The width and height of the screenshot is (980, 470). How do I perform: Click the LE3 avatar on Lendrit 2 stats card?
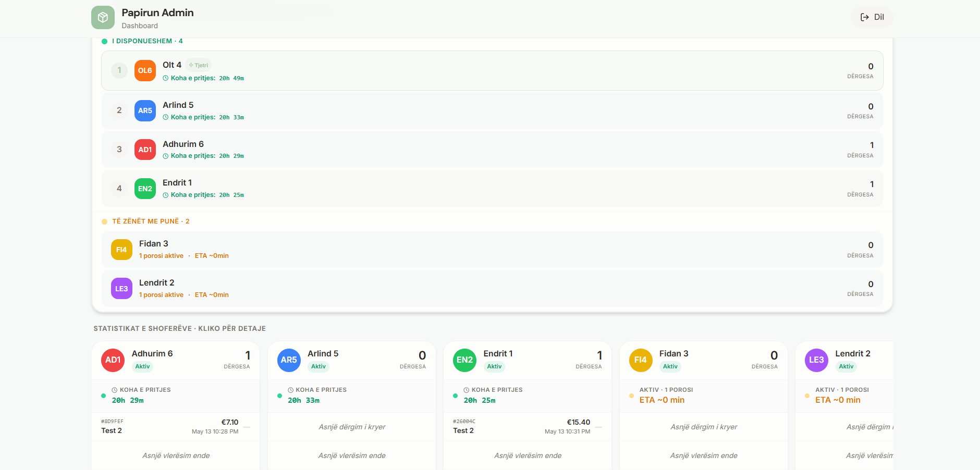point(817,360)
